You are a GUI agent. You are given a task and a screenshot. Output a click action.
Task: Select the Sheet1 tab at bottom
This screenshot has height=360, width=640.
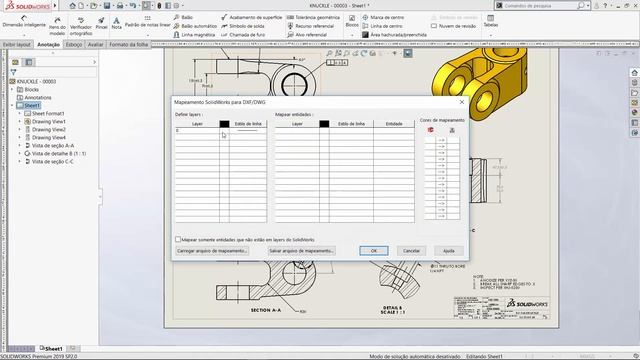click(x=51, y=349)
